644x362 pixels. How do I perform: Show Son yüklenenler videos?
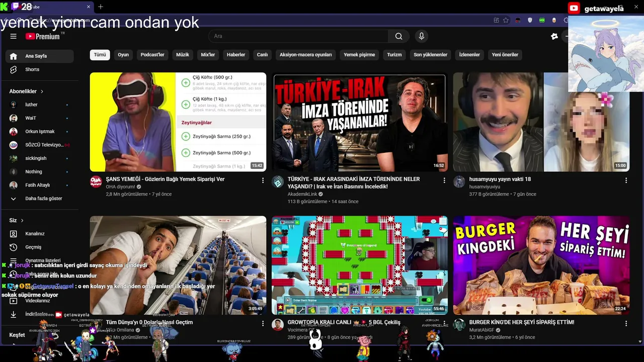click(x=431, y=55)
